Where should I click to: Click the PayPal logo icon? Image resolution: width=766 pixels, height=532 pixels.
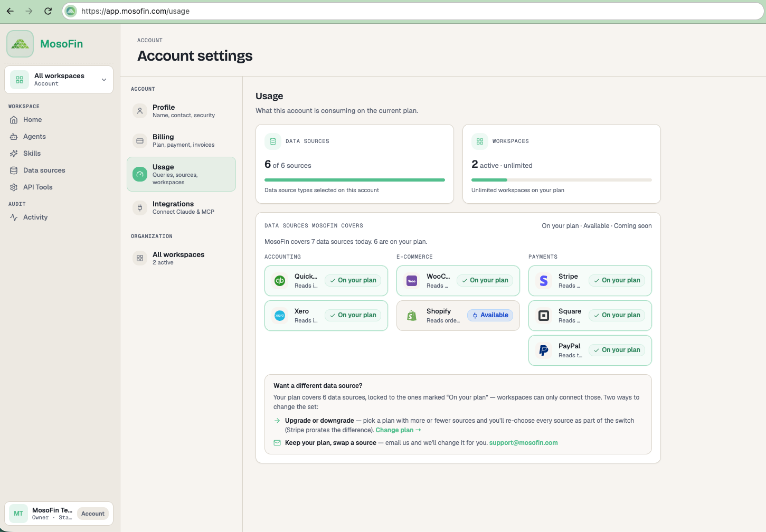(x=544, y=350)
